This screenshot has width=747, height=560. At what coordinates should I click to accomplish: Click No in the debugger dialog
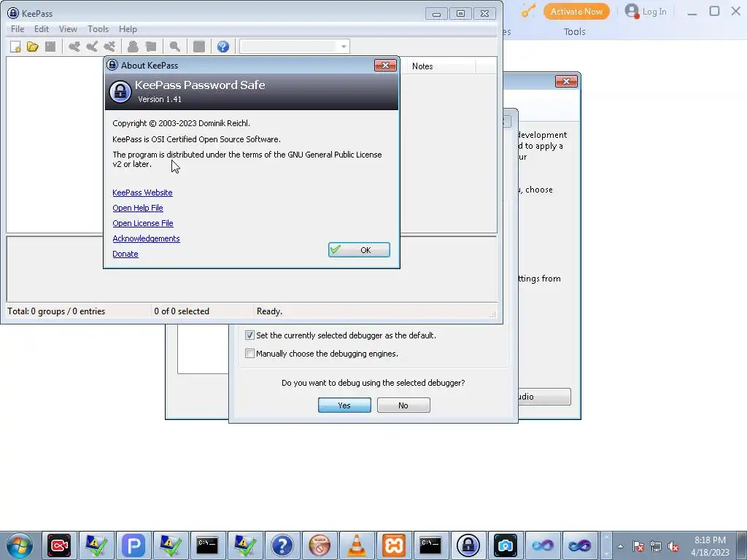point(403,405)
